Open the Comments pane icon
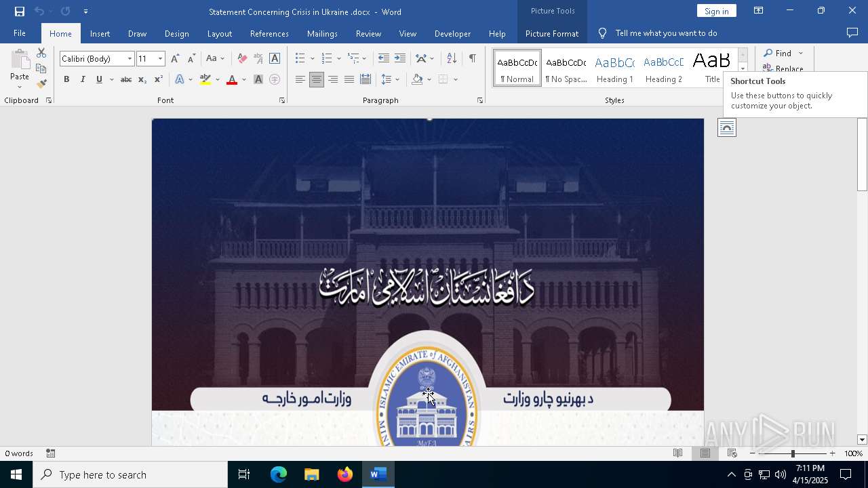868x488 pixels. click(852, 33)
